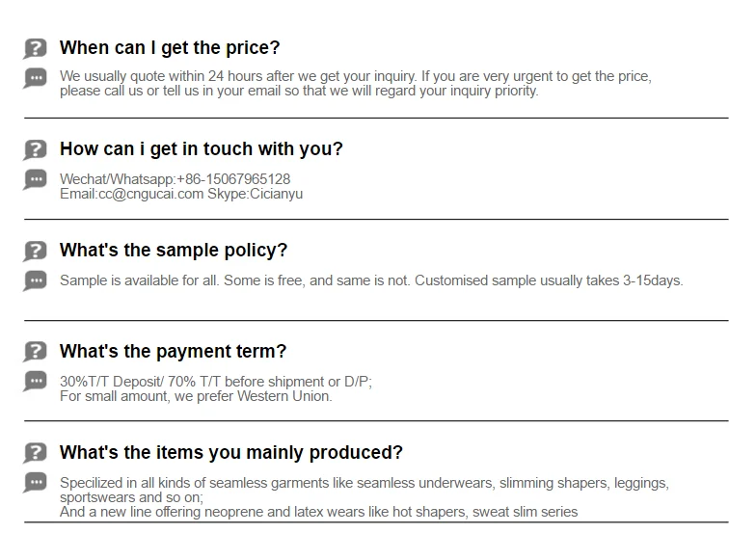Screen dimensions: 756x533
Task: Click question icon beside "What's the items you mainly produced?"
Action: [36, 453]
